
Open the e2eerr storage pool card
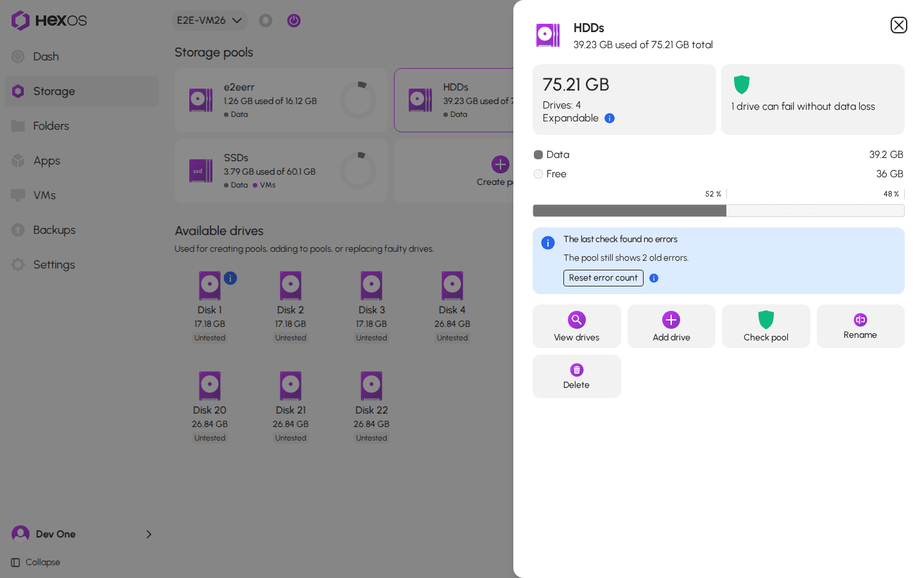[x=281, y=100]
